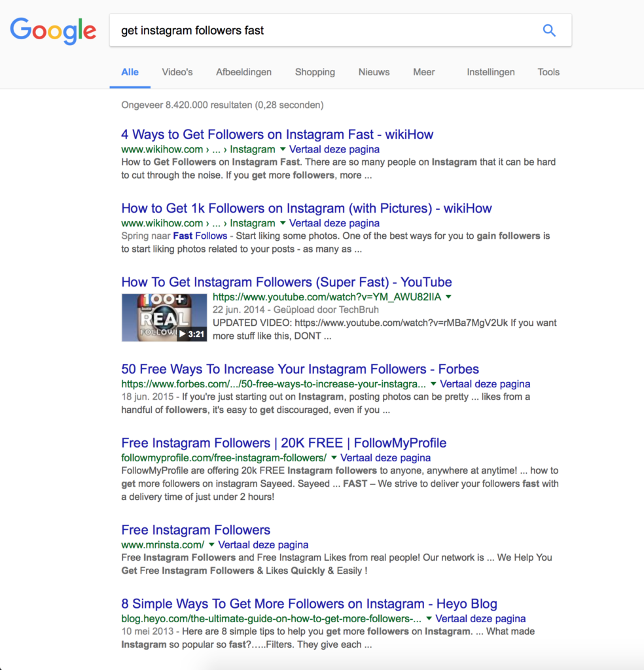Click the '22 jun. 2014 - Geüpload door TechBruh' text

pyautogui.click(x=296, y=309)
